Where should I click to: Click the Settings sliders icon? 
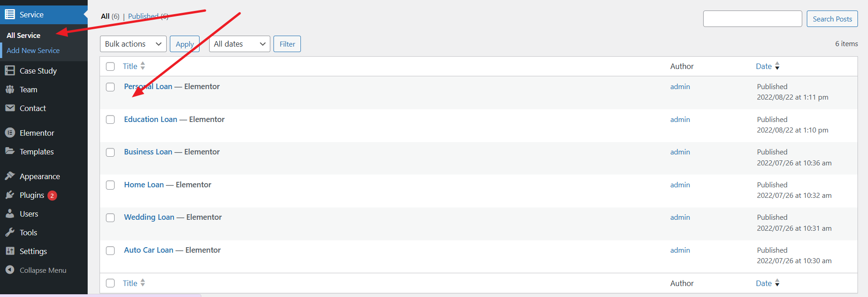pos(10,251)
